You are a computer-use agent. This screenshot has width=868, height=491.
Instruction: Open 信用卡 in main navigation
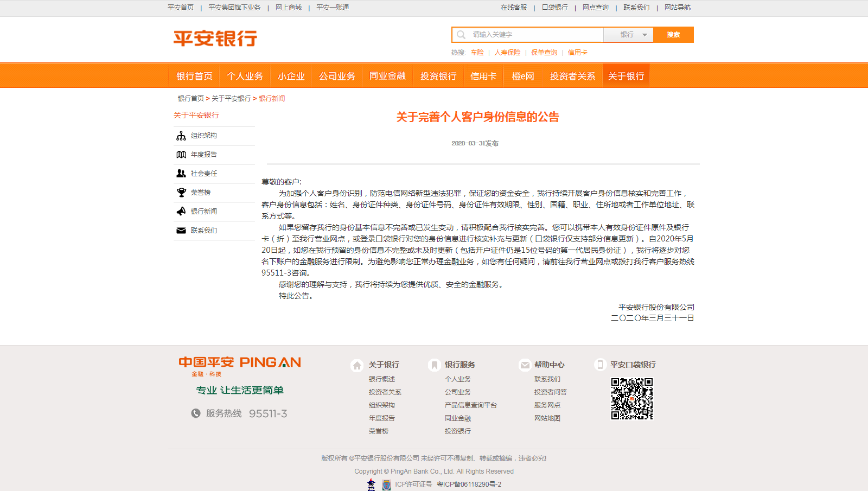483,76
